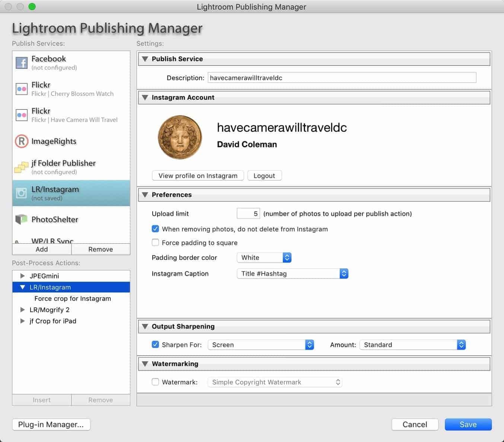
Task: Open the Instagram Caption dropdown
Action: 293,273
